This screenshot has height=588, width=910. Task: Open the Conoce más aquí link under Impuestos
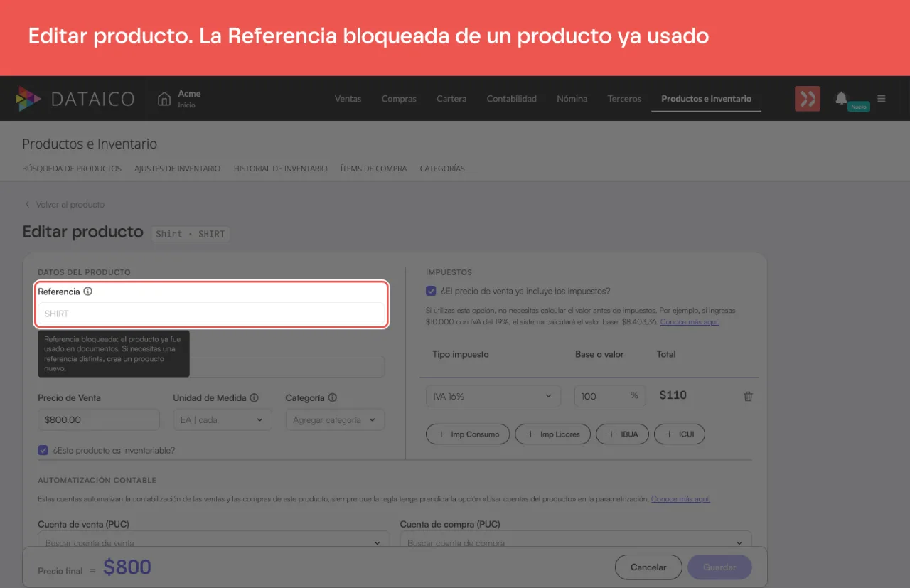click(x=690, y=322)
